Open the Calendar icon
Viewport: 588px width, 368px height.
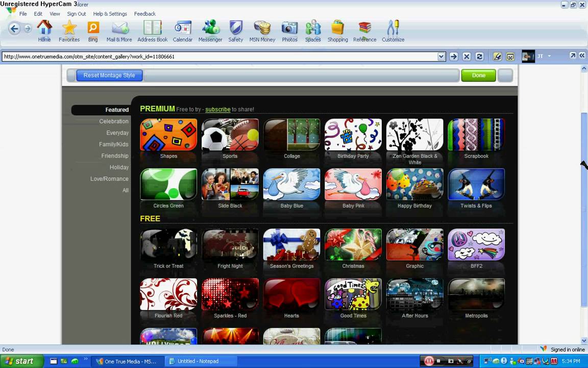click(183, 31)
